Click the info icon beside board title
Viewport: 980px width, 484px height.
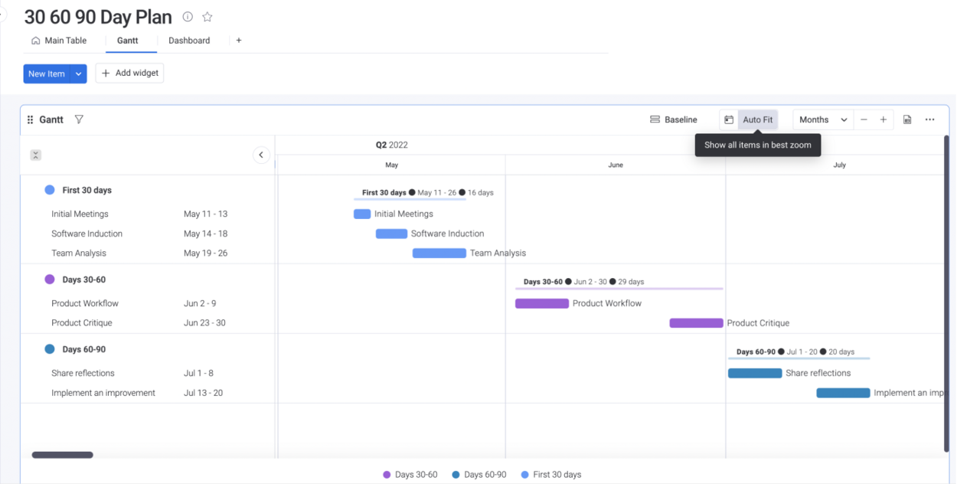point(188,17)
